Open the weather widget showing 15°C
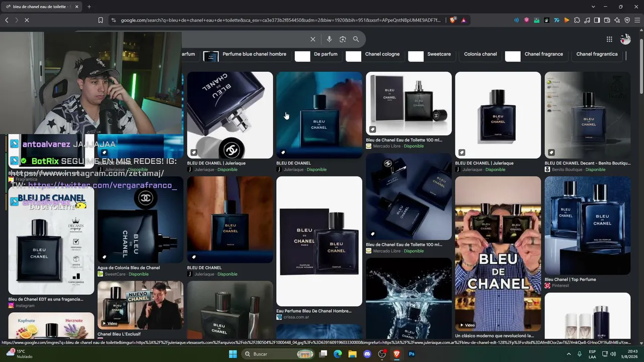Viewport: 644px width, 362px height. click(x=19, y=354)
